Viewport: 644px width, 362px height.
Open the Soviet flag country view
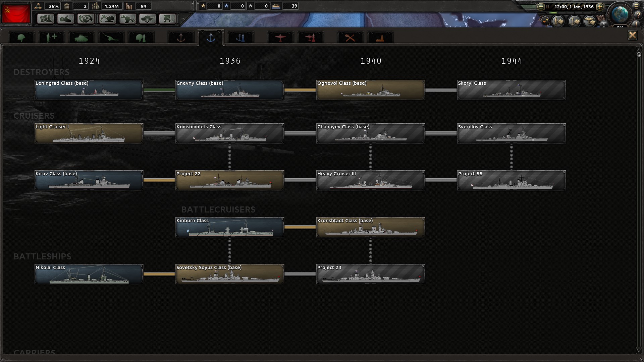pyautogui.click(x=16, y=13)
